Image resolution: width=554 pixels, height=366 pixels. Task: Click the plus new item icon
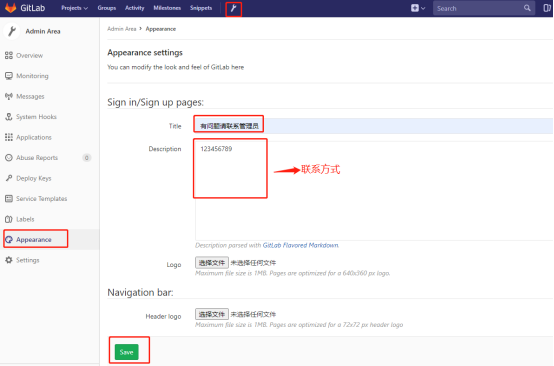click(415, 8)
